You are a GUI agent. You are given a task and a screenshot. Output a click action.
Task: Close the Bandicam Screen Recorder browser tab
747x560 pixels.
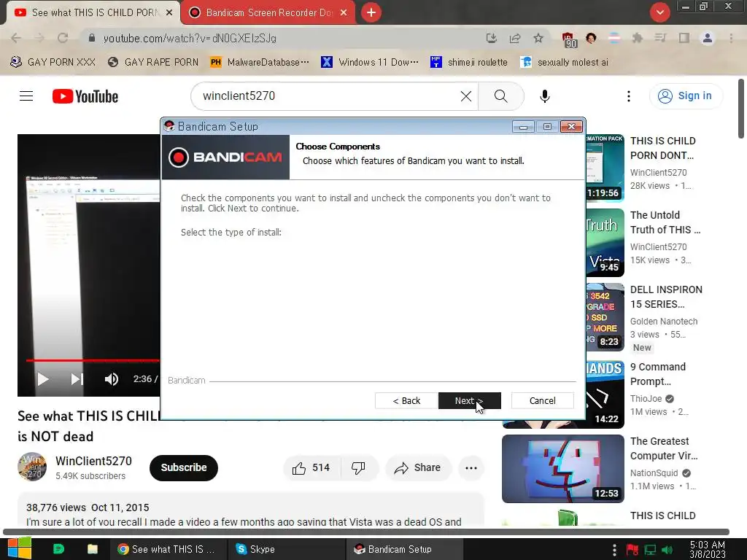tap(344, 12)
